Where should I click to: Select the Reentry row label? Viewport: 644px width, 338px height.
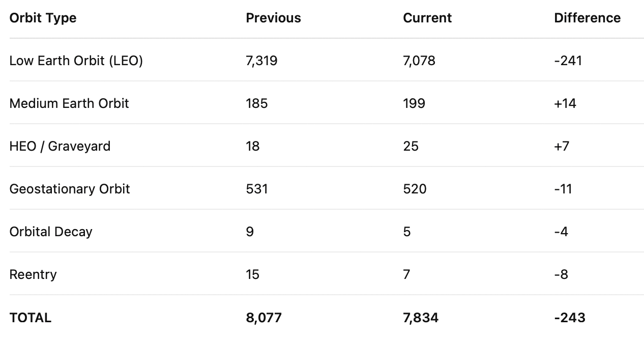point(33,275)
